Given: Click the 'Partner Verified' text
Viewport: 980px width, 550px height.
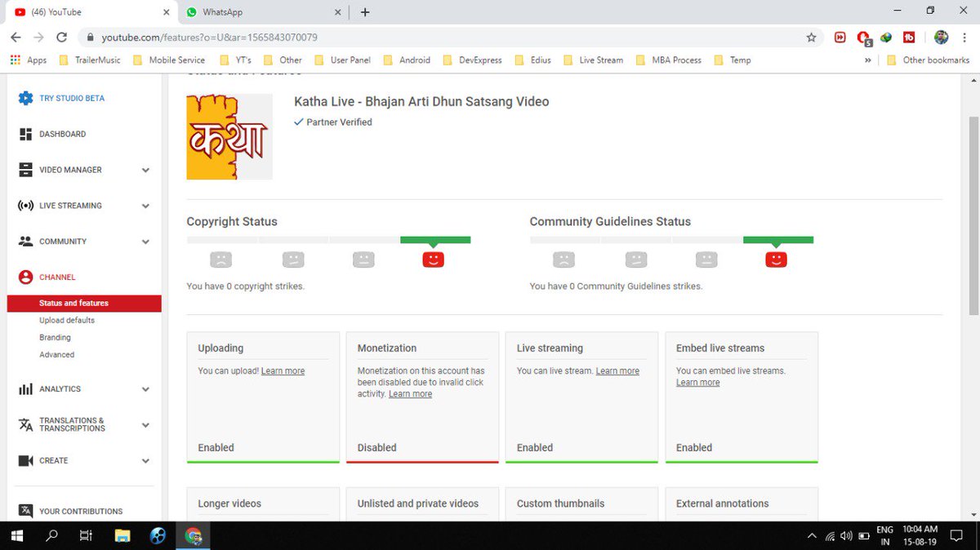Looking at the screenshot, I should (339, 122).
